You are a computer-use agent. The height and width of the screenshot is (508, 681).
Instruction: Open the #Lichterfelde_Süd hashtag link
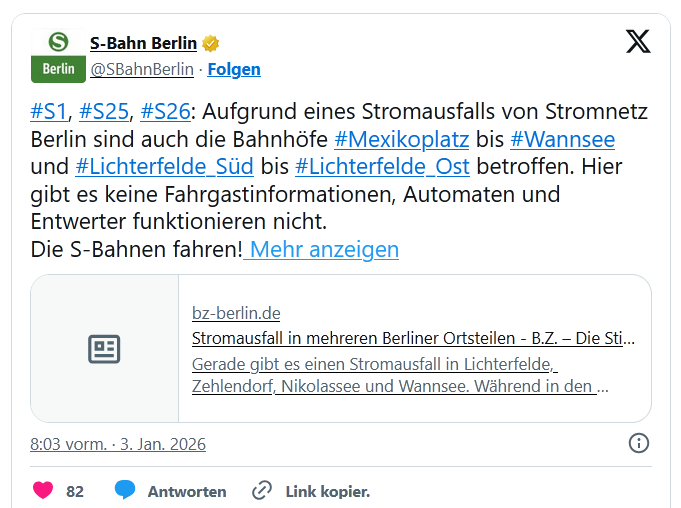pyautogui.click(x=164, y=166)
